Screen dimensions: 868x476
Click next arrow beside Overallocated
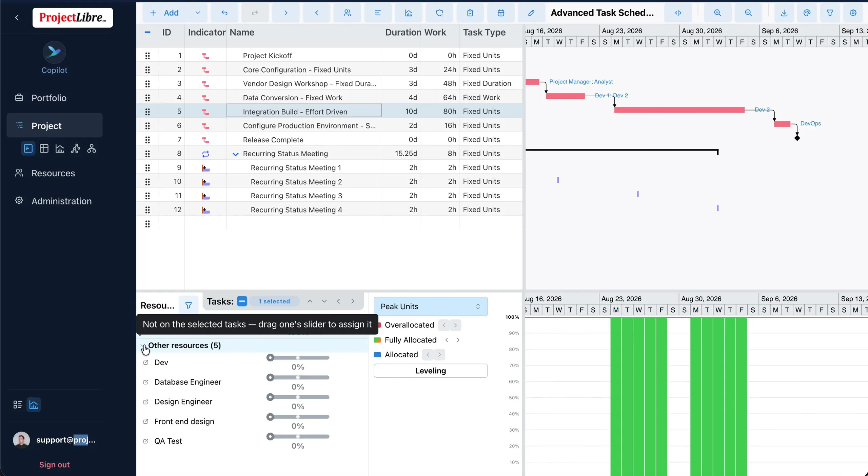tap(455, 325)
